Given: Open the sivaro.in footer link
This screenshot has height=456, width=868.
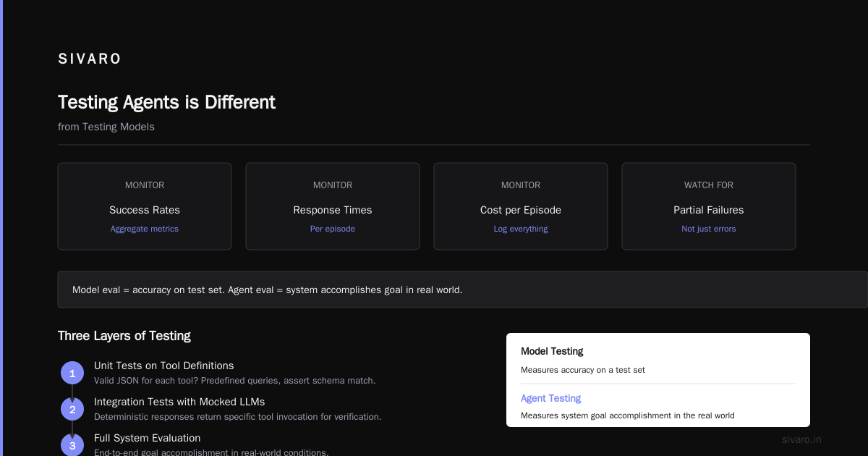Looking at the screenshot, I should point(802,439).
